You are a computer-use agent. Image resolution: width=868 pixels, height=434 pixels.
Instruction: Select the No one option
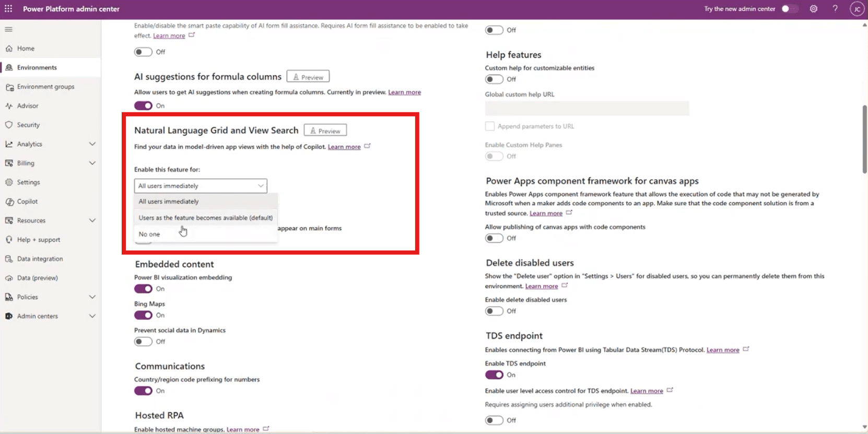[149, 234]
